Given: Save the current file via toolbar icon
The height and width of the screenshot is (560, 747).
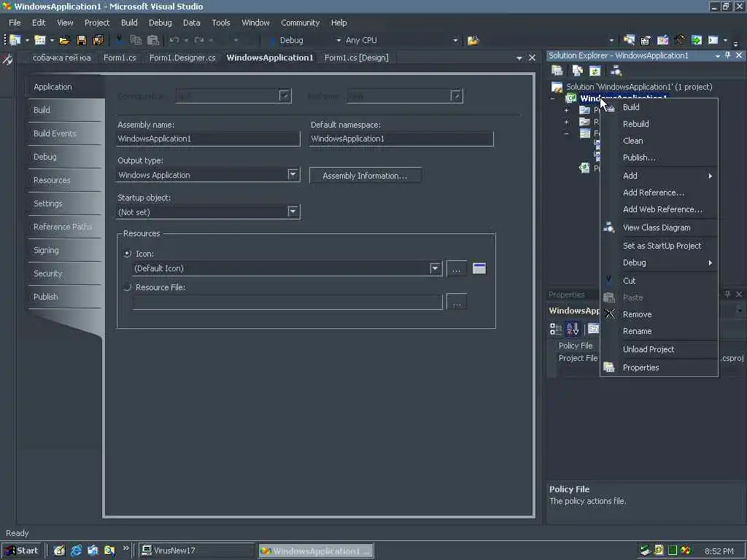Looking at the screenshot, I should pyautogui.click(x=82, y=41).
